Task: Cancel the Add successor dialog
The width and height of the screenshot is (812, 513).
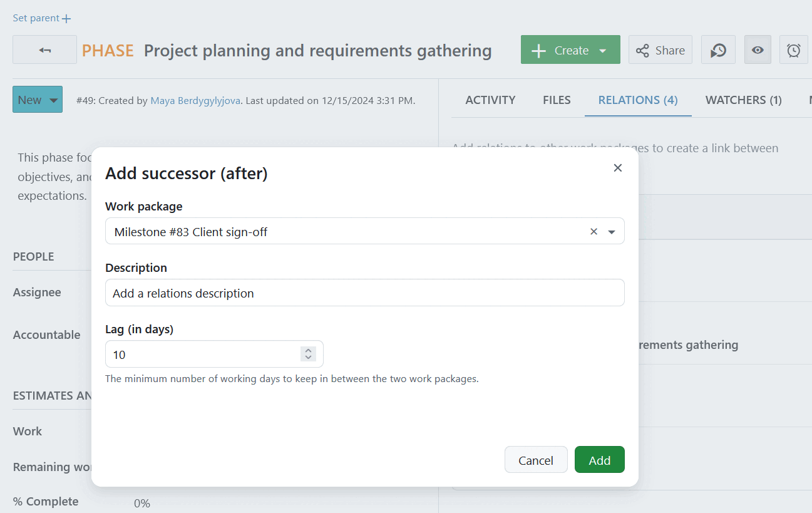Action: 536,459
